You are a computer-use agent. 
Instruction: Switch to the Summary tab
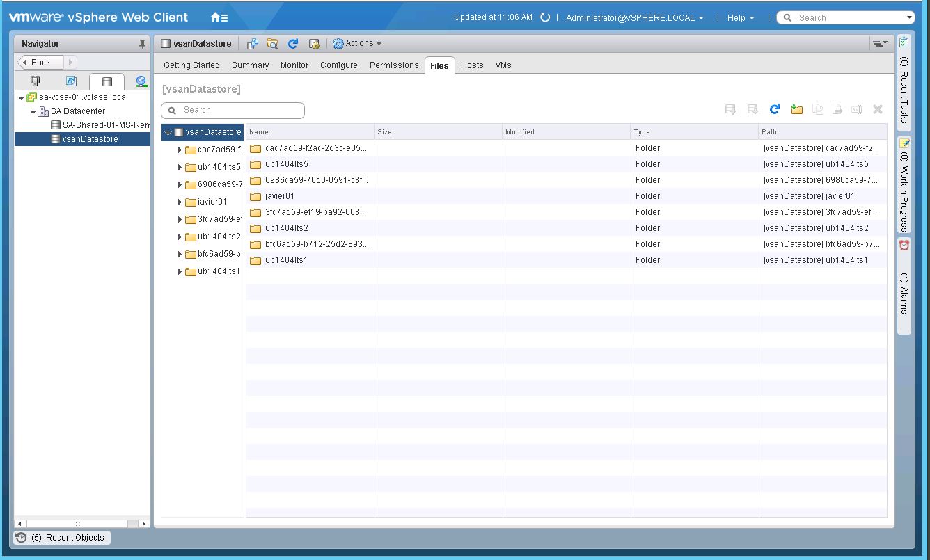250,65
